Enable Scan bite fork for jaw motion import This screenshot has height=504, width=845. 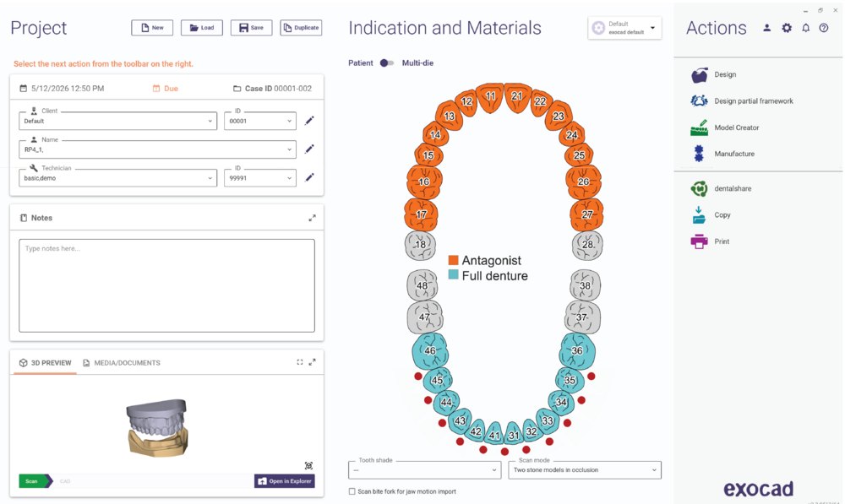pyautogui.click(x=352, y=491)
